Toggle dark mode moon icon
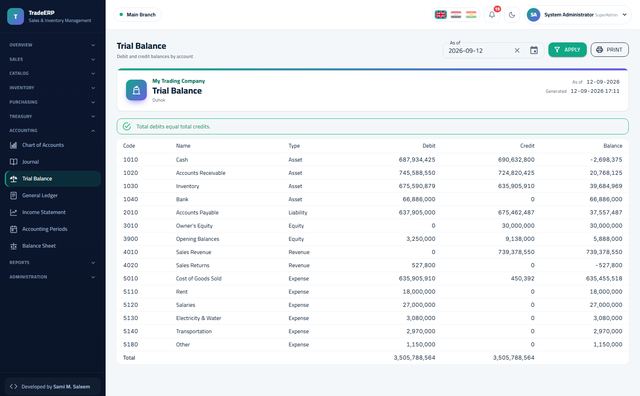Viewport: 640px width, 396px height. (512, 15)
